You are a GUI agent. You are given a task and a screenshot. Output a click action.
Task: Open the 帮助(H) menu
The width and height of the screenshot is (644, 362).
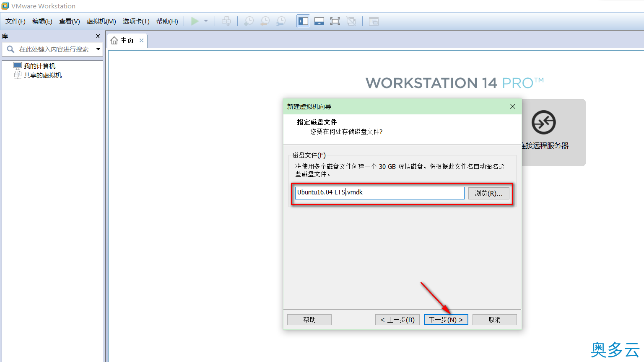[x=167, y=21]
